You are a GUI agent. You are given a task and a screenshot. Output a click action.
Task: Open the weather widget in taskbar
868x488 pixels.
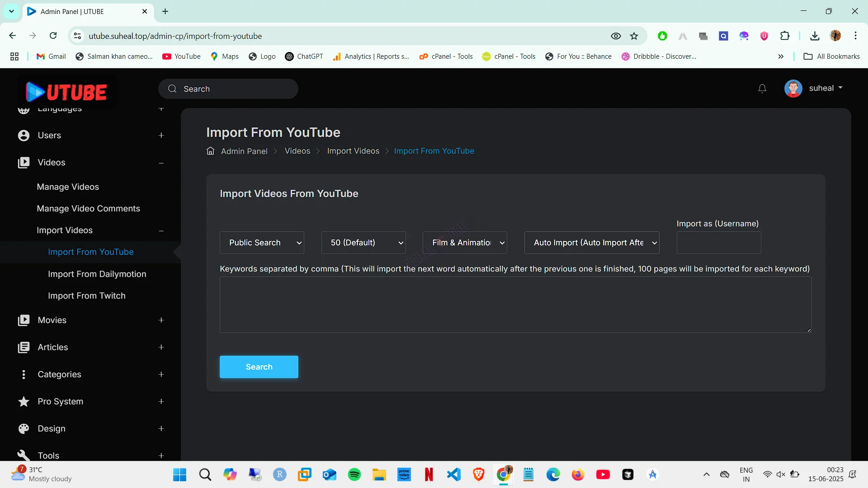click(42, 474)
